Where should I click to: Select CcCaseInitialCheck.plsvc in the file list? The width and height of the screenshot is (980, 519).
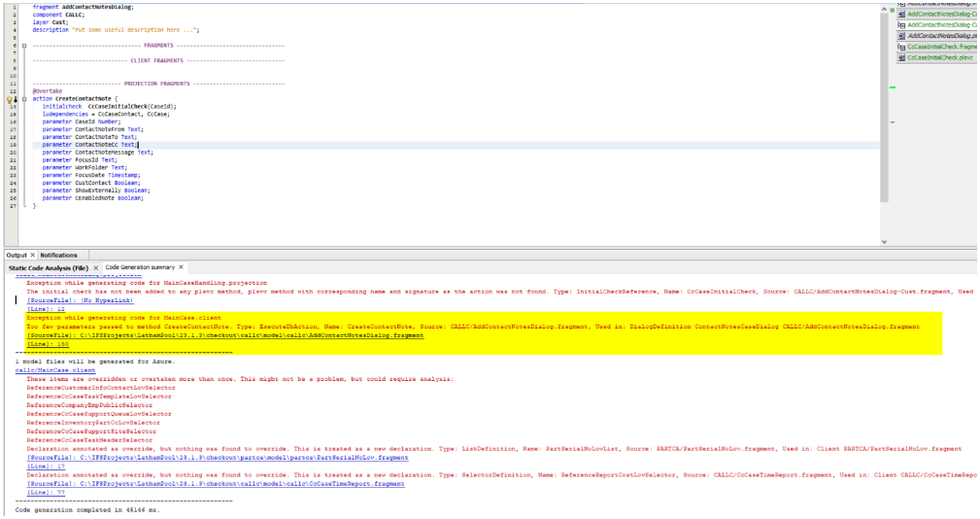point(940,57)
